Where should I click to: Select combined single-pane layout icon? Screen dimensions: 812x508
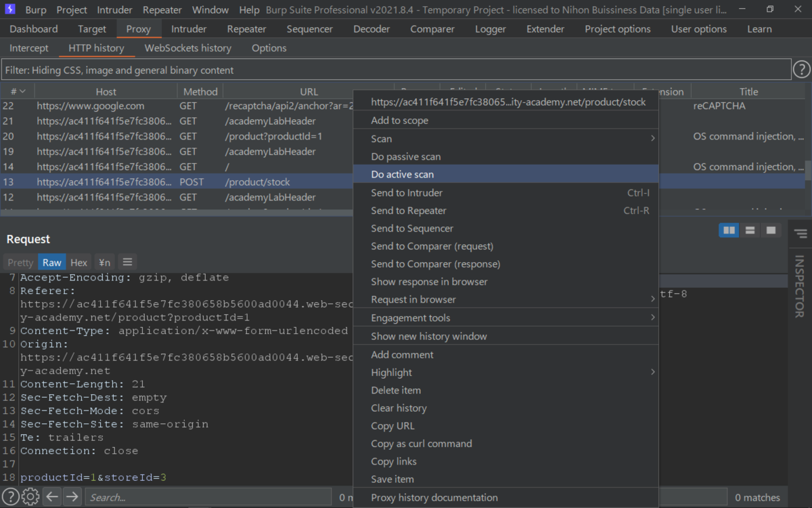click(x=770, y=230)
